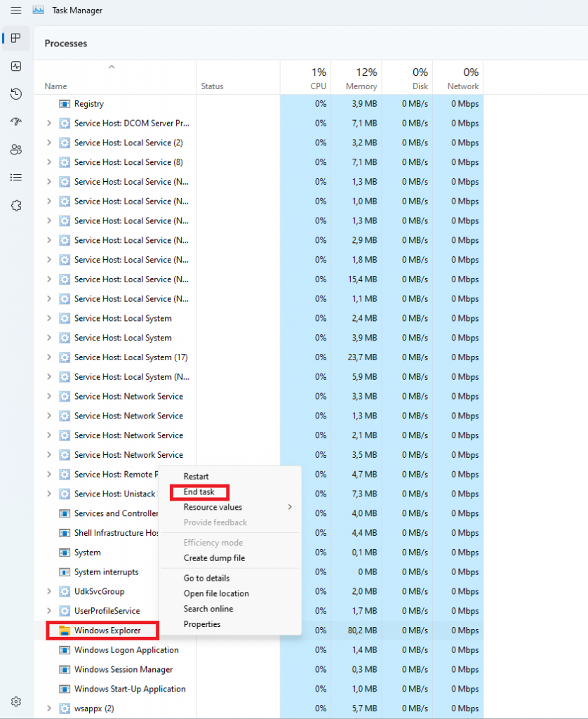This screenshot has width=588, height=719.
Task: Click the UserProfileService gear icon
Action: [x=65, y=611]
